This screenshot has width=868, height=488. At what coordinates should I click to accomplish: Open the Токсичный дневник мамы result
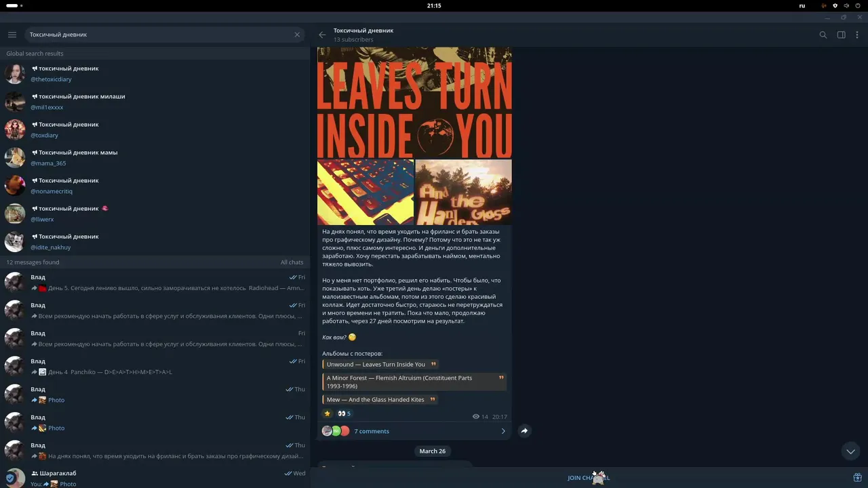(155, 157)
